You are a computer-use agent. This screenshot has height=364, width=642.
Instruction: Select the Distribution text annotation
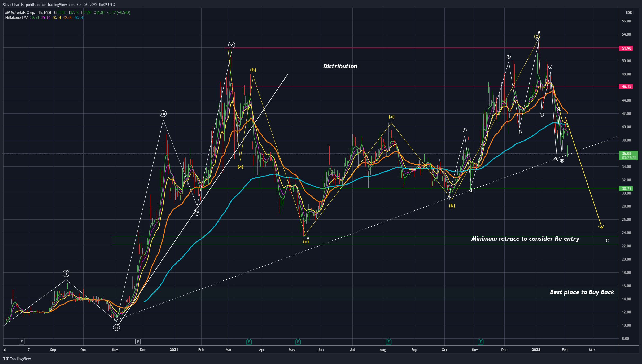(340, 66)
